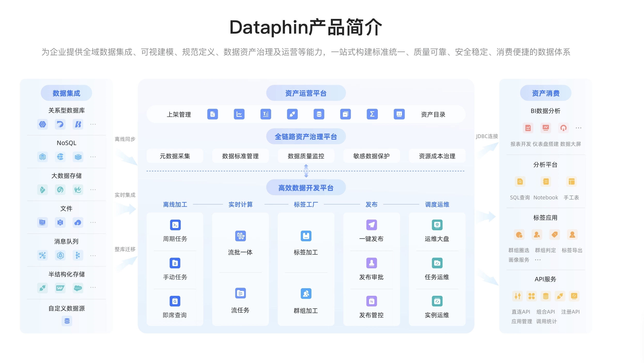Click the SAP icon under 半结构化存储

60,288
